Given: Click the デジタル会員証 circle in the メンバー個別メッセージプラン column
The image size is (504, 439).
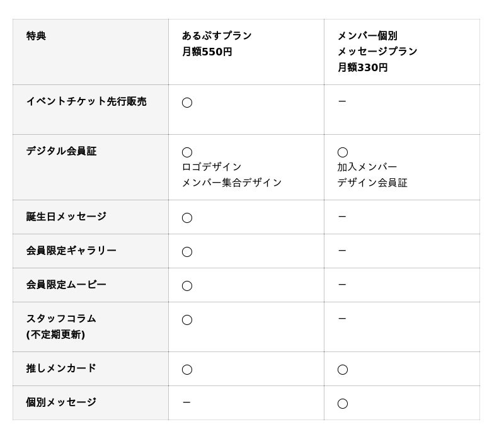Looking at the screenshot, I should [x=343, y=152].
